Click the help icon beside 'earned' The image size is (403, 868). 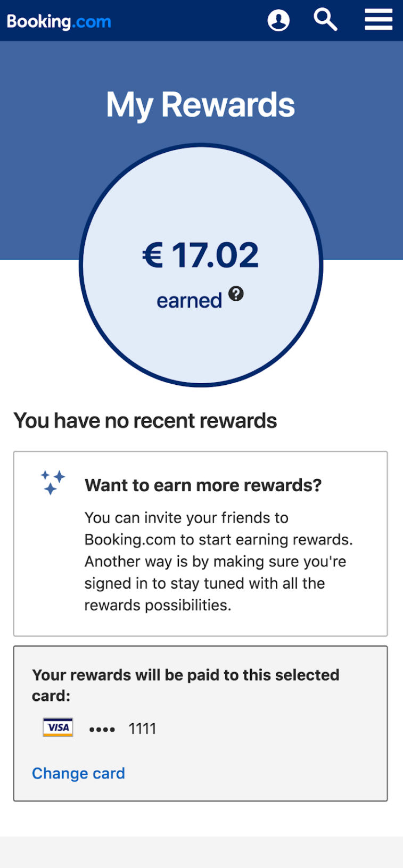click(236, 293)
